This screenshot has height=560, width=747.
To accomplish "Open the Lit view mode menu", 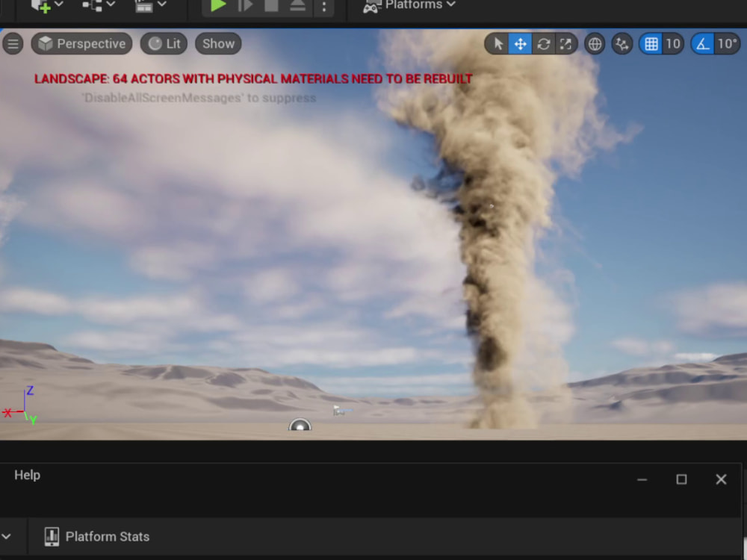I will pyautogui.click(x=164, y=44).
